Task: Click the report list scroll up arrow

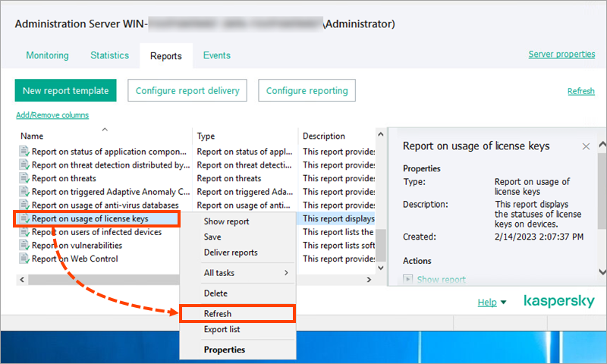Action: pyautogui.click(x=381, y=134)
